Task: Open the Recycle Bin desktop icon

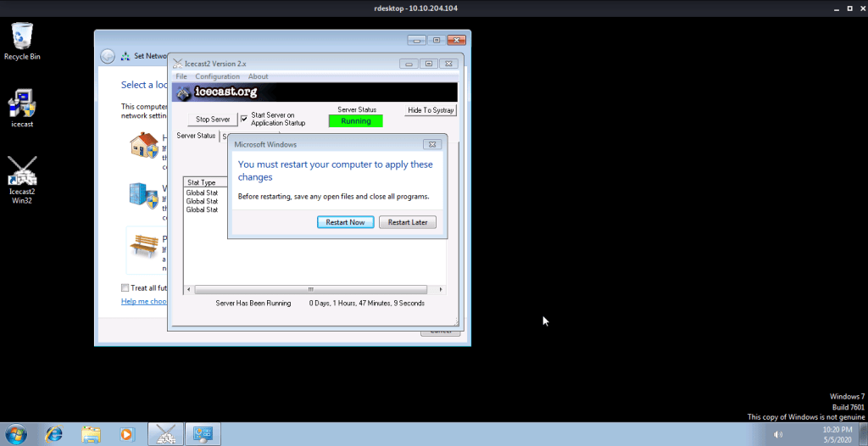Action: (x=22, y=37)
